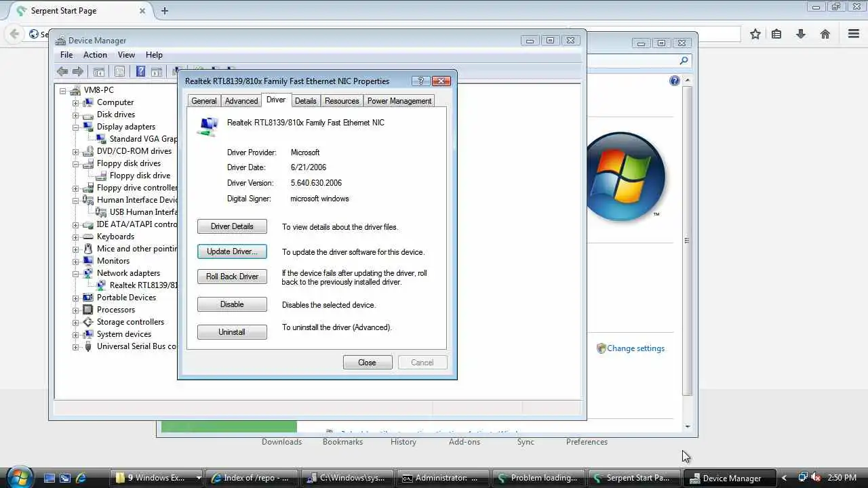The width and height of the screenshot is (868, 488).
Task: Switch to the Resources tab
Action: [x=342, y=101]
